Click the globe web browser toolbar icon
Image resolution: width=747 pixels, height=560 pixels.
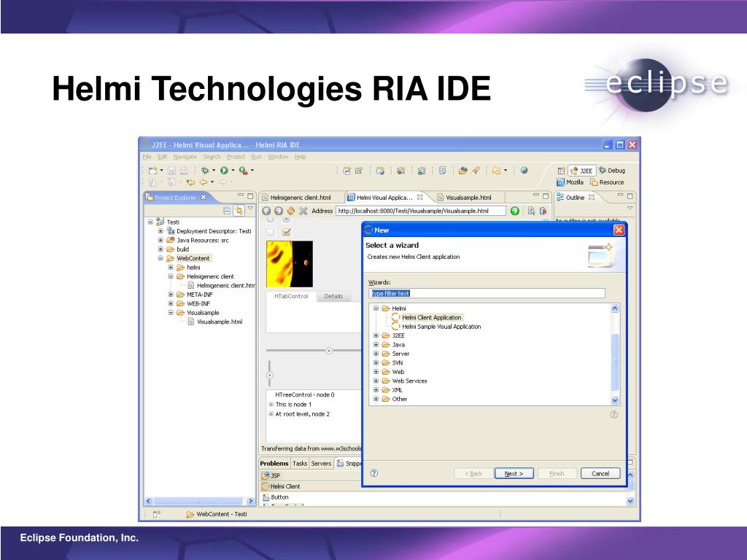[524, 170]
